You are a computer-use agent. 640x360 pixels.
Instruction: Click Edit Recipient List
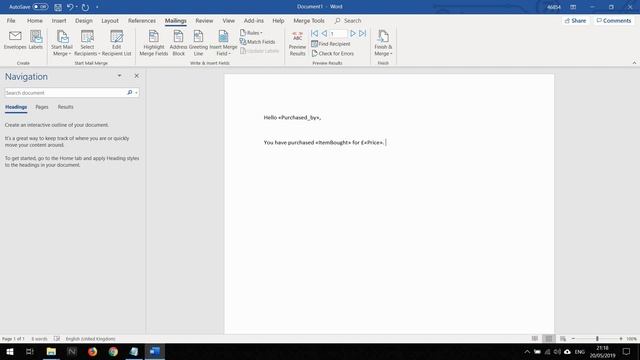pyautogui.click(x=116, y=43)
